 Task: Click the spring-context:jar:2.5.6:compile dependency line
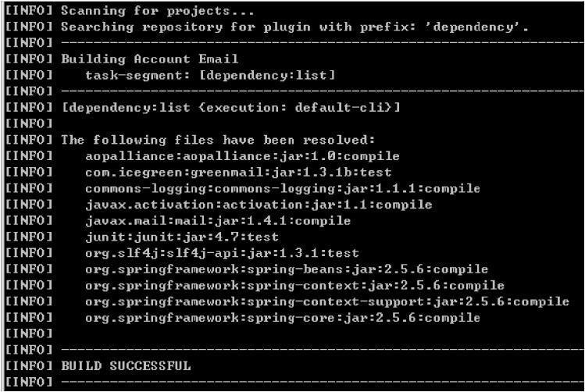pos(294,285)
